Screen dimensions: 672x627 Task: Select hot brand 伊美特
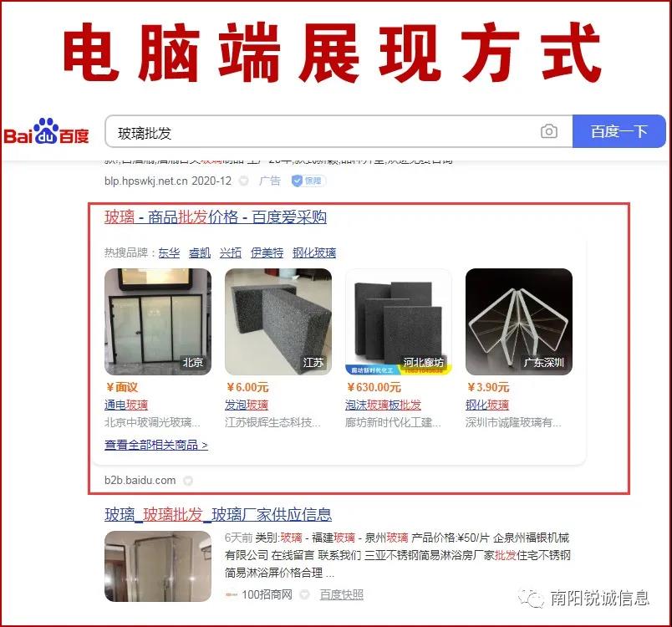pos(267,252)
